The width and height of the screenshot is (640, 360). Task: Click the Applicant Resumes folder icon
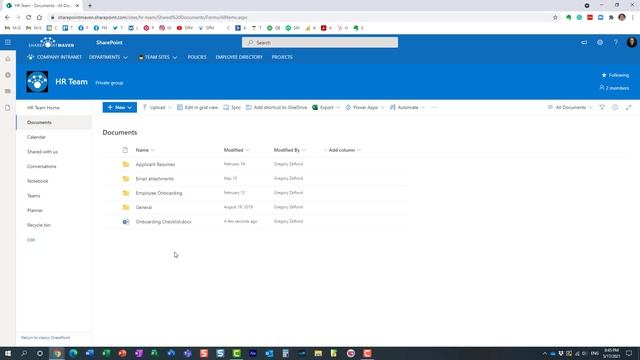126,164
